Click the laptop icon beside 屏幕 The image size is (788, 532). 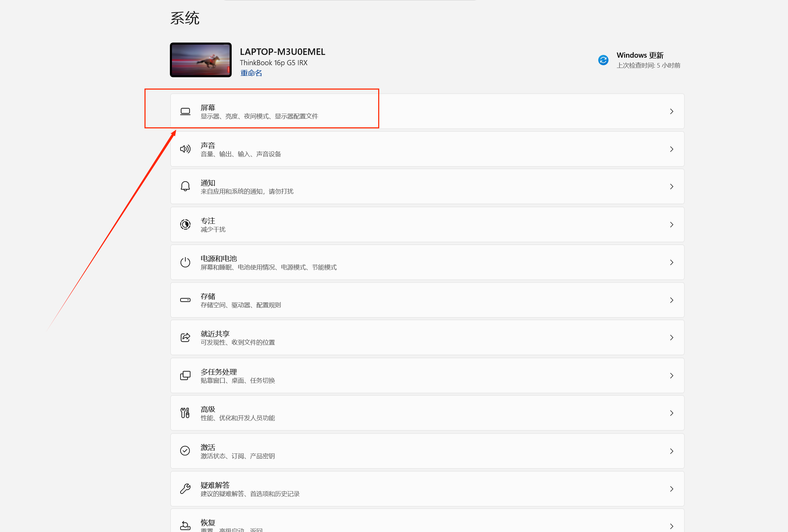click(185, 112)
